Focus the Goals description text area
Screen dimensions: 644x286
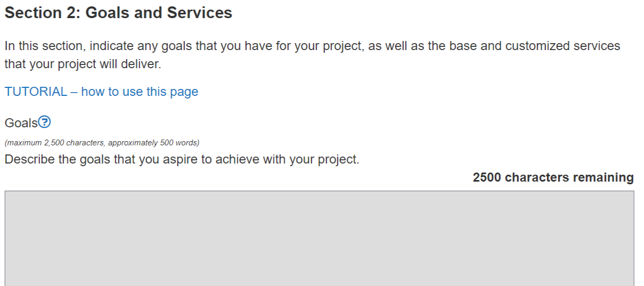319,238
